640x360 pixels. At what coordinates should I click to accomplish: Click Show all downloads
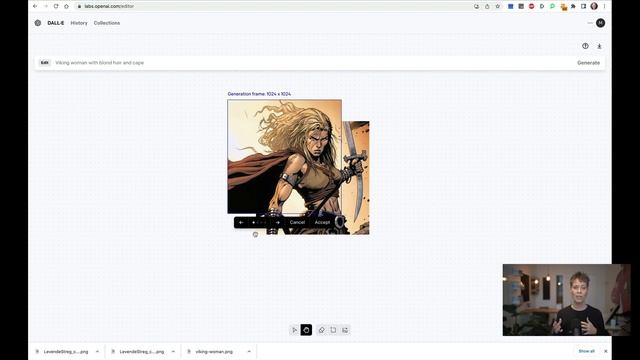point(587,351)
